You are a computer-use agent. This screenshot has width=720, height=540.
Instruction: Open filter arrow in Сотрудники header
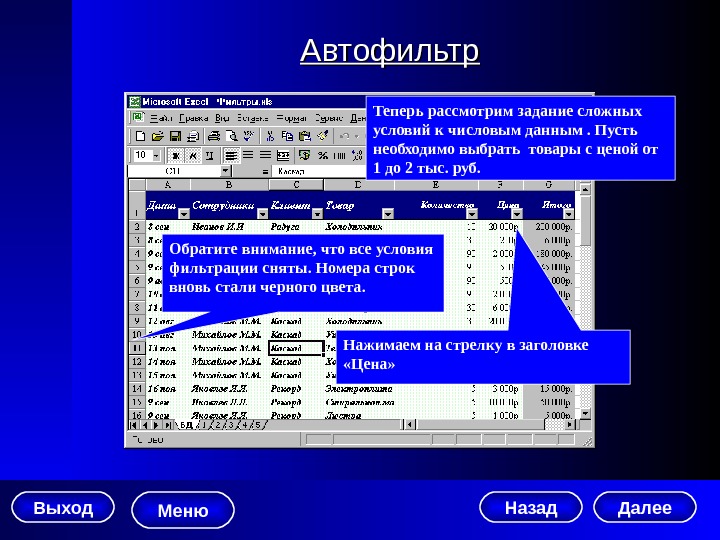click(263, 214)
